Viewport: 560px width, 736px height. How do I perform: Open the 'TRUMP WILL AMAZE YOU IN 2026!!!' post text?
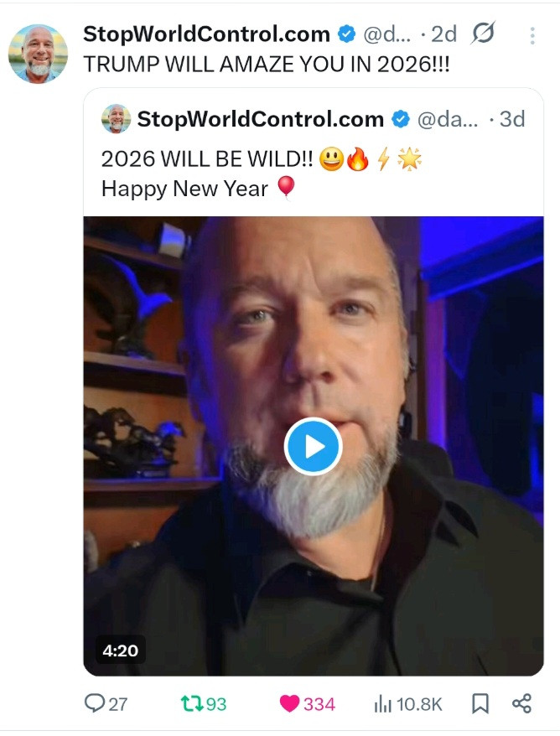267,65
